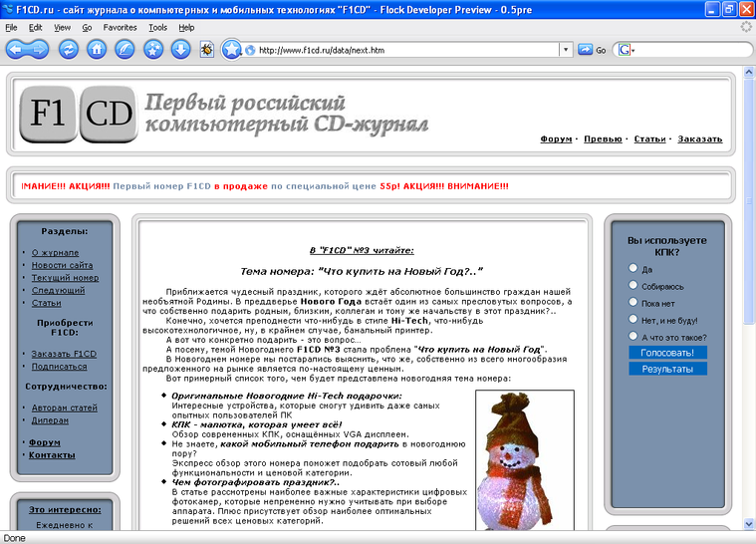Open 'Новости сайта' sidebar link
This screenshot has width=756, height=544.
[62, 265]
